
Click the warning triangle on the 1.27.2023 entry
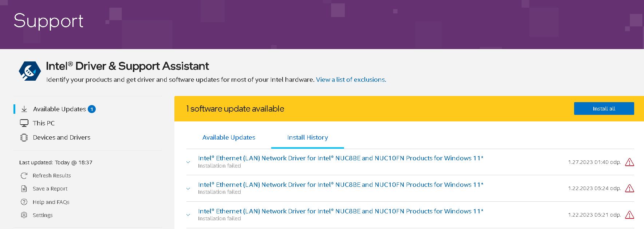click(x=629, y=162)
